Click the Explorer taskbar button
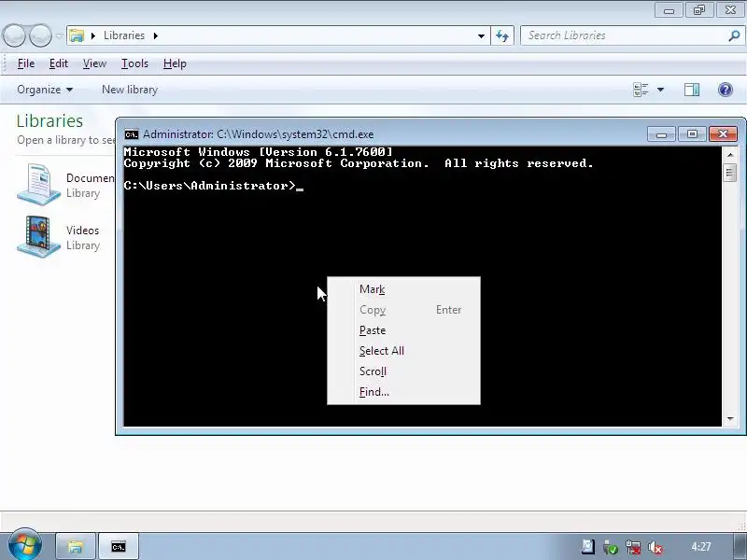The width and height of the screenshot is (747, 560). coord(76,546)
